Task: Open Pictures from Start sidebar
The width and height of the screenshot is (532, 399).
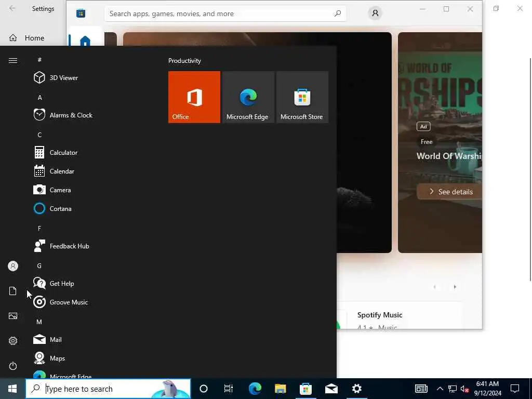Action: (x=13, y=316)
